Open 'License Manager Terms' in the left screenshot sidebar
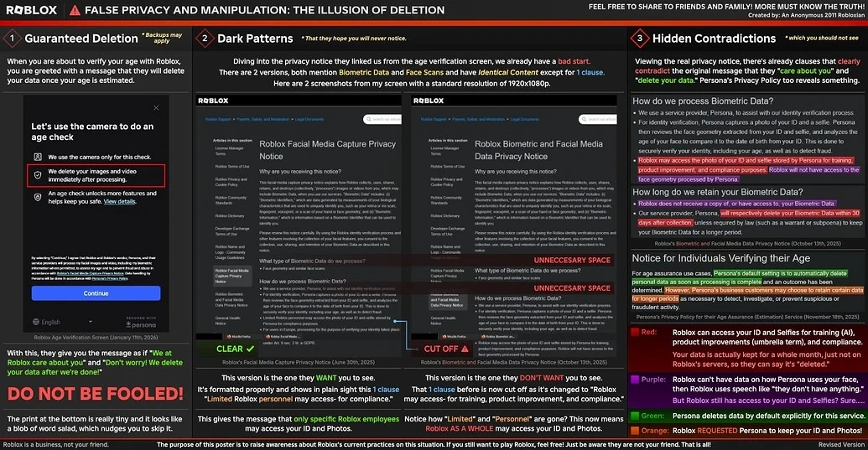Viewport: 868px width, 450px height. [x=229, y=151]
